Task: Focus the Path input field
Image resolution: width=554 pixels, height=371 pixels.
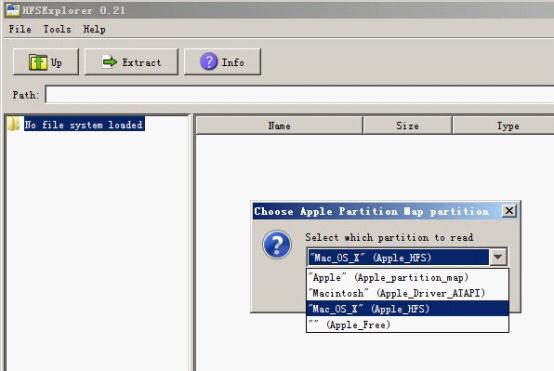Action: tap(300, 95)
